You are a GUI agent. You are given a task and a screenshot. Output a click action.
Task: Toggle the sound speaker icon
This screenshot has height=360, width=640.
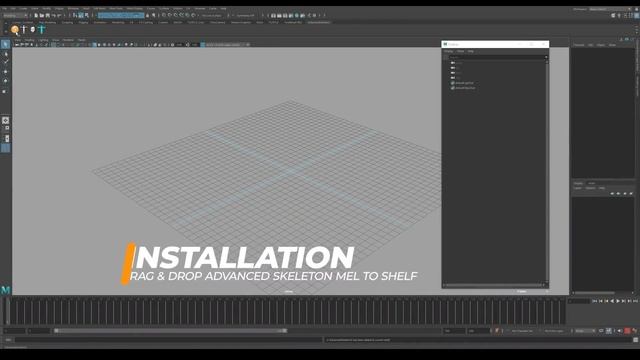click(x=620, y=331)
